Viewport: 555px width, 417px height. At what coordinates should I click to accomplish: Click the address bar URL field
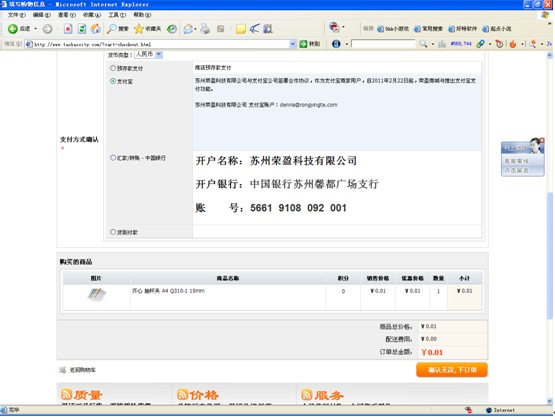[x=161, y=44]
